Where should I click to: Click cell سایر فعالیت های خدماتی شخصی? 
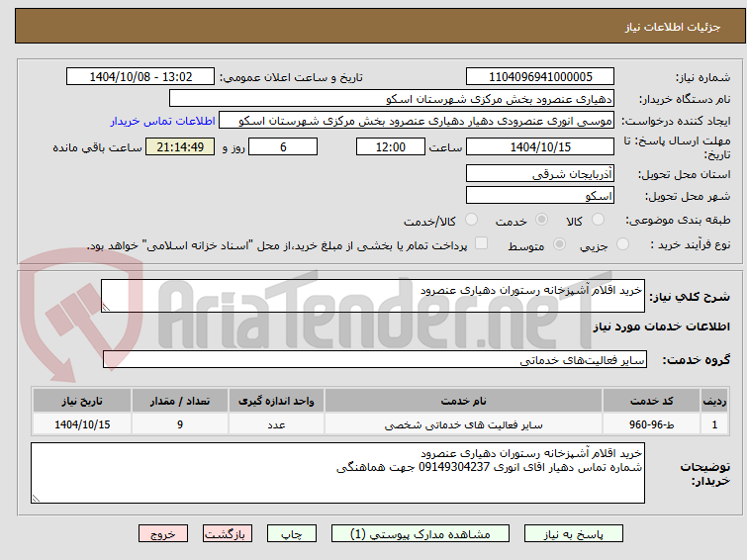click(x=464, y=424)
